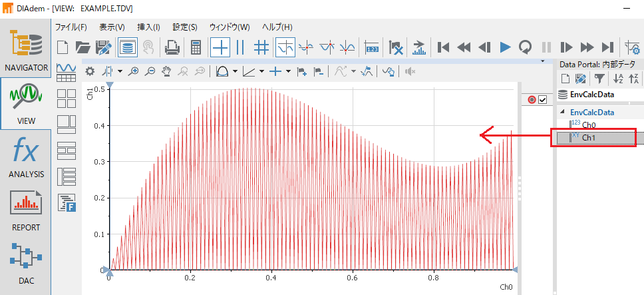
Task: Choose the maximum peak cursor icon
Action: coord(327,48)
